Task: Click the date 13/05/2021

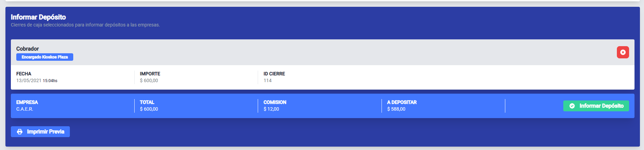Action: coord(29,81)
